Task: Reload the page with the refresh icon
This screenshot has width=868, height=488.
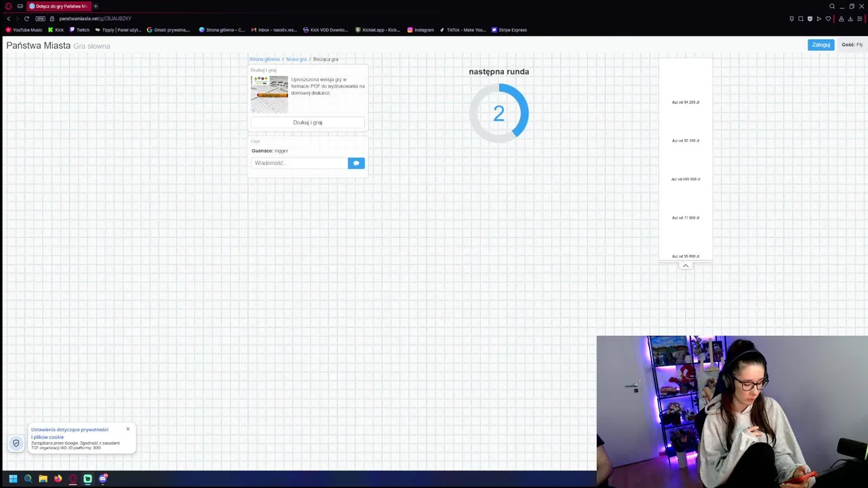Action: click(26, 18)
